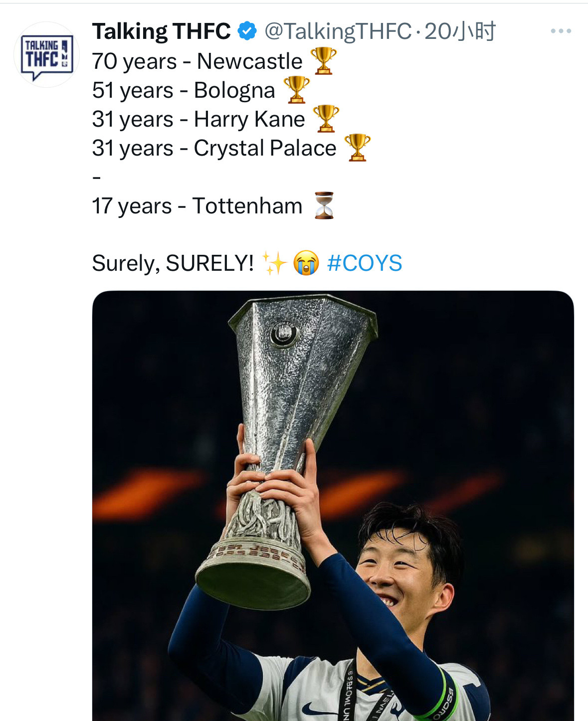Click the trophy emoji beside Harry Kane
The height and width of the screenshot is (721, 588).
pyautogui.click(x=326, y=119)
